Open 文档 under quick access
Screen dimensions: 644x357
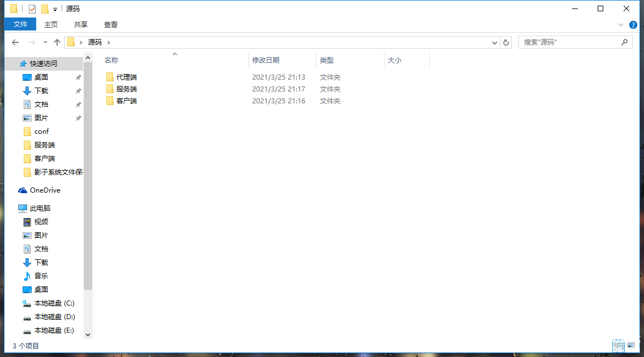35,105
